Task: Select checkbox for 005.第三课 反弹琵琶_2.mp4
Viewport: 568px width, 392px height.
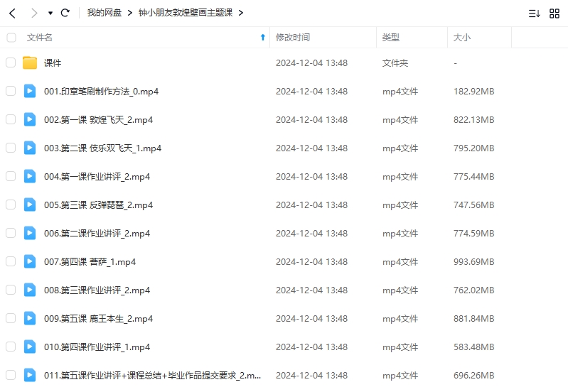Action: (11, 205)
